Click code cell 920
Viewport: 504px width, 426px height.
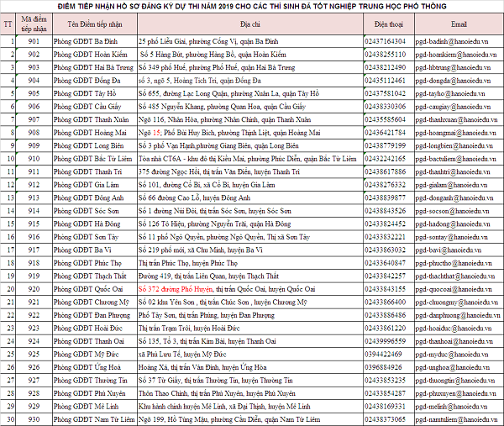(x=34, y=289)
